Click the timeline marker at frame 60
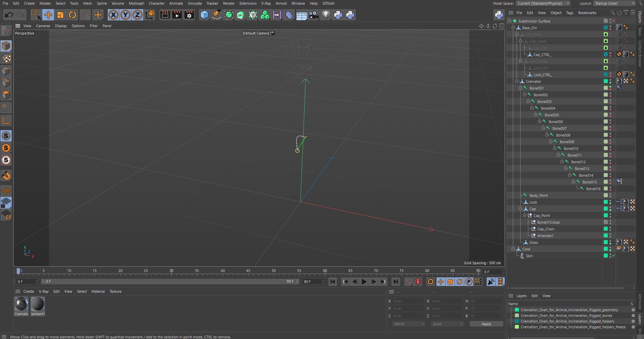Screen dimensions: 644x339 [325, 271]
